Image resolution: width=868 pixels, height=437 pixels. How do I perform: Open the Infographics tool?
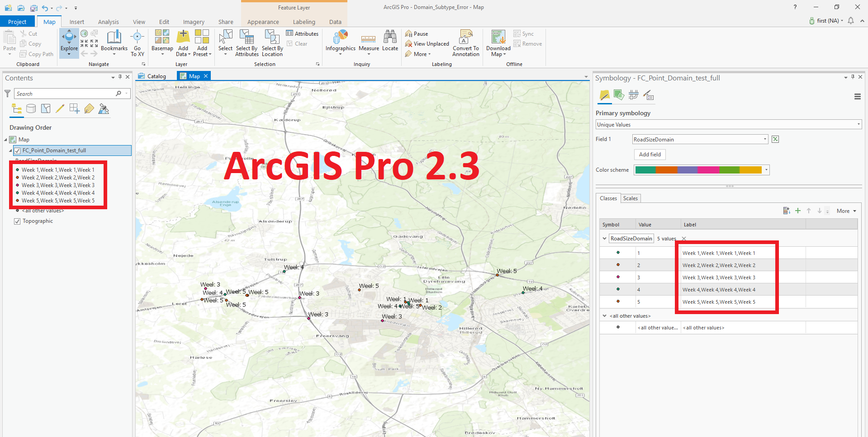pyautogui.click(x=341, y=43)
